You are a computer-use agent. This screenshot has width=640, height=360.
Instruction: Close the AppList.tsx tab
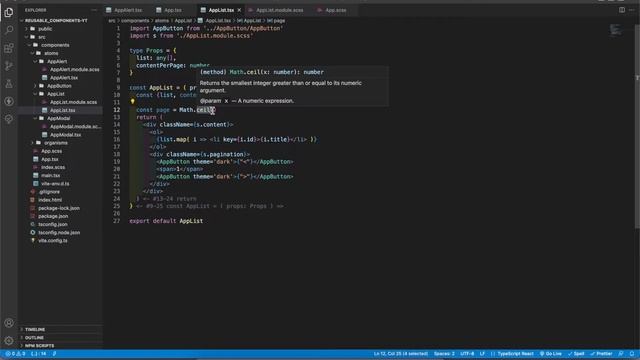point(239,10)
